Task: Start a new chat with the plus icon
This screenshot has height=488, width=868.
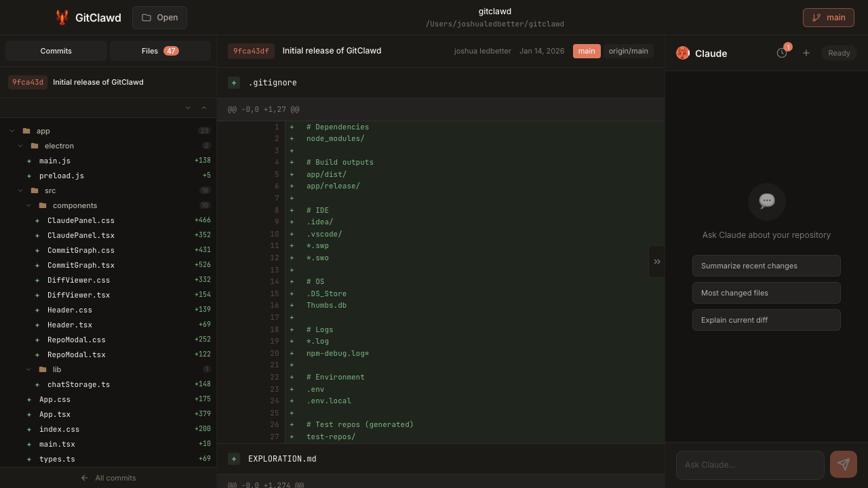Action: [x=806, y=52]
